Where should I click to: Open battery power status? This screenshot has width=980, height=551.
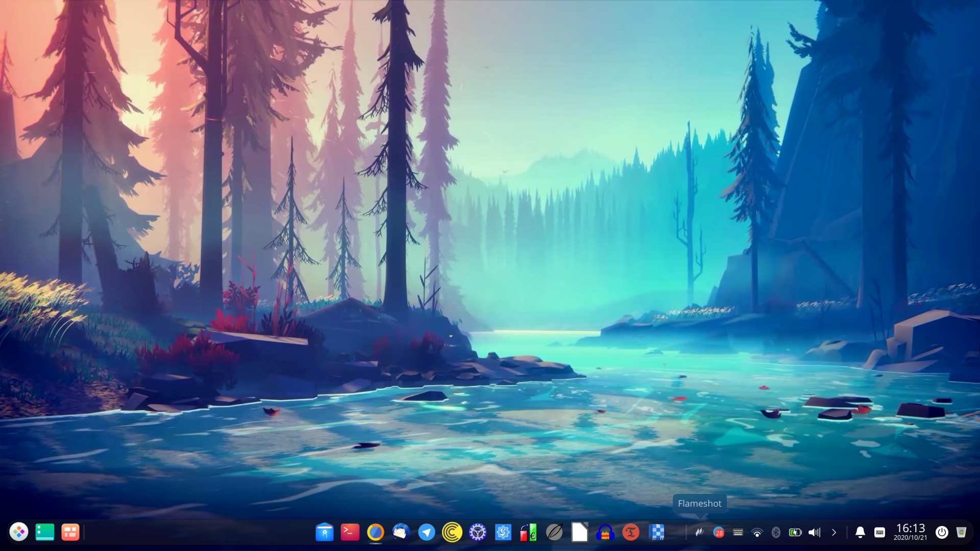[795, 532]
